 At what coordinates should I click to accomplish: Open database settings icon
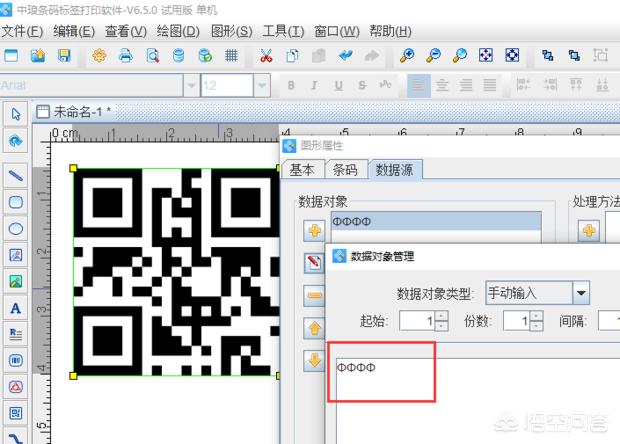pyautogui.click(x=178, y=55)
